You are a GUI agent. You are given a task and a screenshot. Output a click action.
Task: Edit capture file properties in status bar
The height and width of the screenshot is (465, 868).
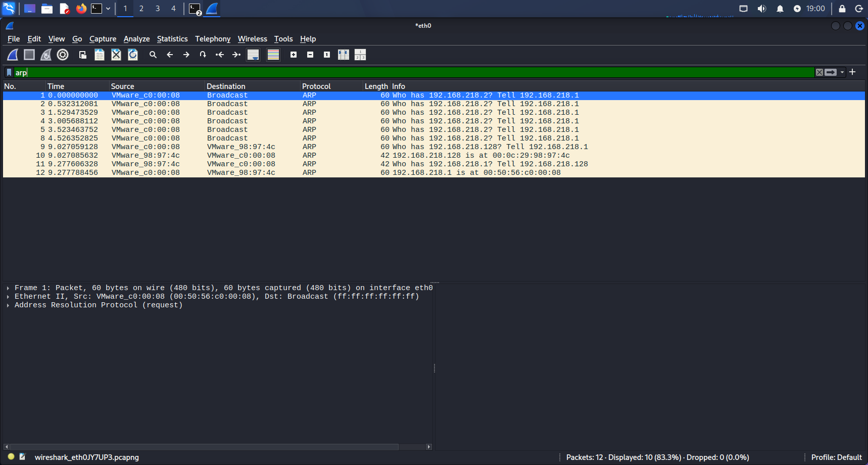tap(22, 457)
